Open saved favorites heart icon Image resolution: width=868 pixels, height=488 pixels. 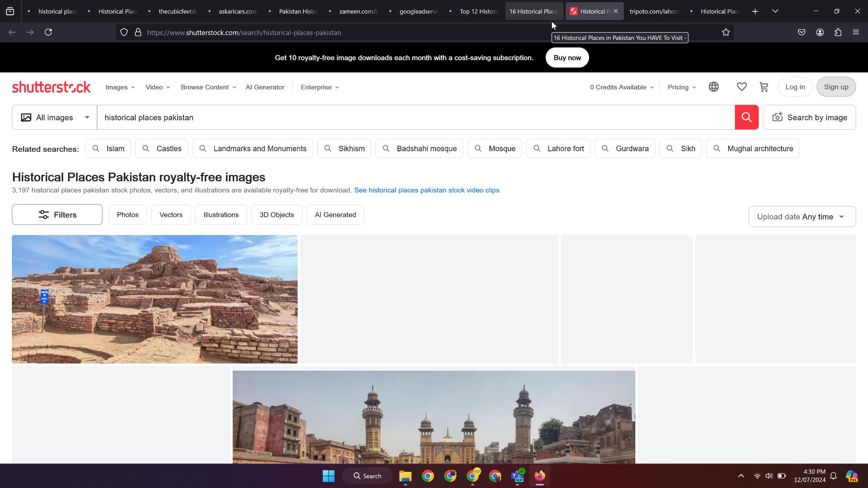[x=742, y=87]
